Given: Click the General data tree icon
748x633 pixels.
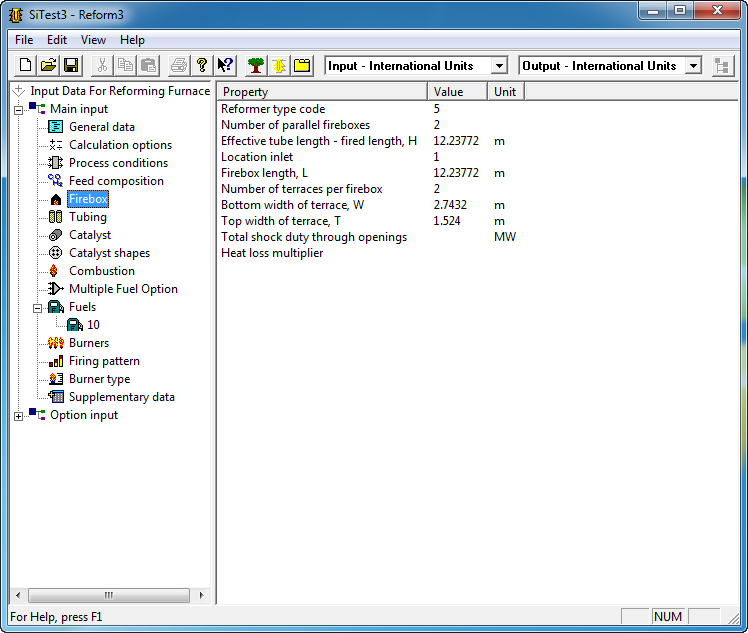Looking at the screenshot, I should coord(56,127).
